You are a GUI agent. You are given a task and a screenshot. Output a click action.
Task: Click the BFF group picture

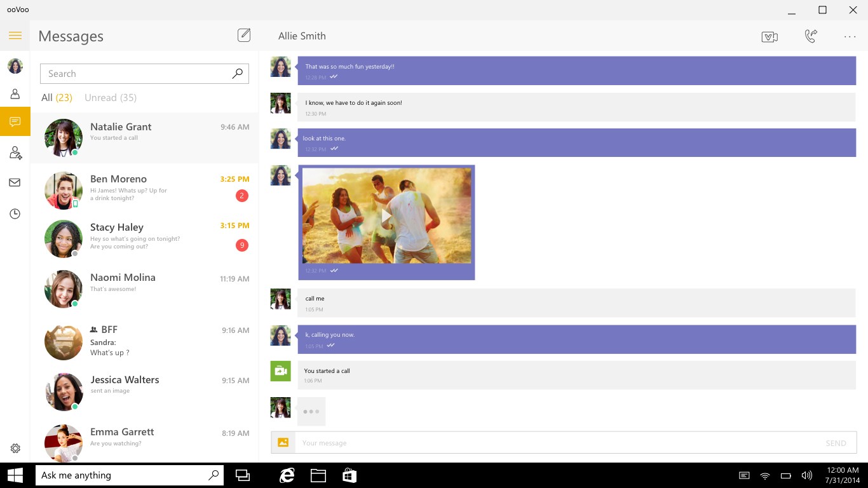coord(64,341)
